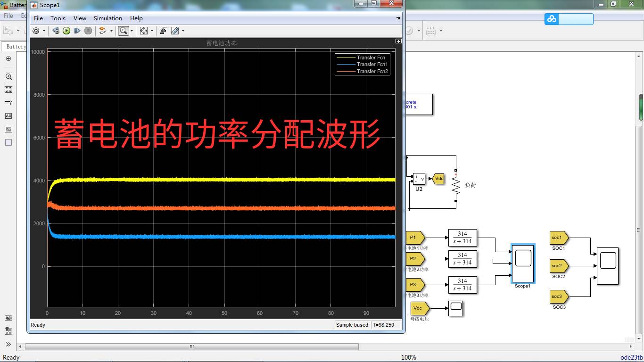Open the cursor measurements ruler tool
The height and width of the screenshot is (362, 644).
(x=175, y=31)
